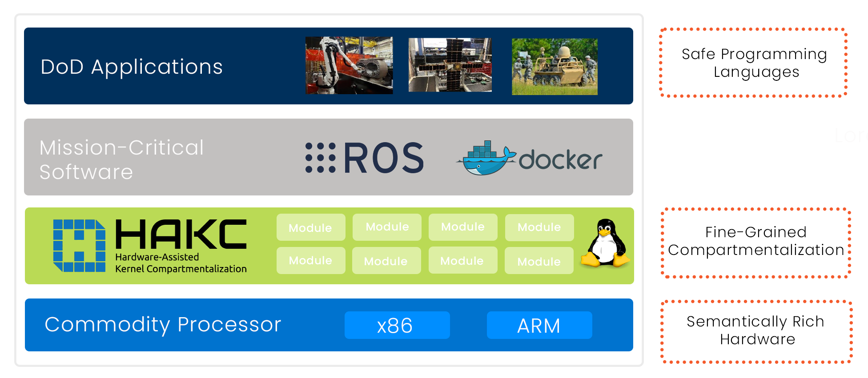Click the Linux Tux penguin icon
This screenshot has width=868, height=378.
click(x=605, y=243)
